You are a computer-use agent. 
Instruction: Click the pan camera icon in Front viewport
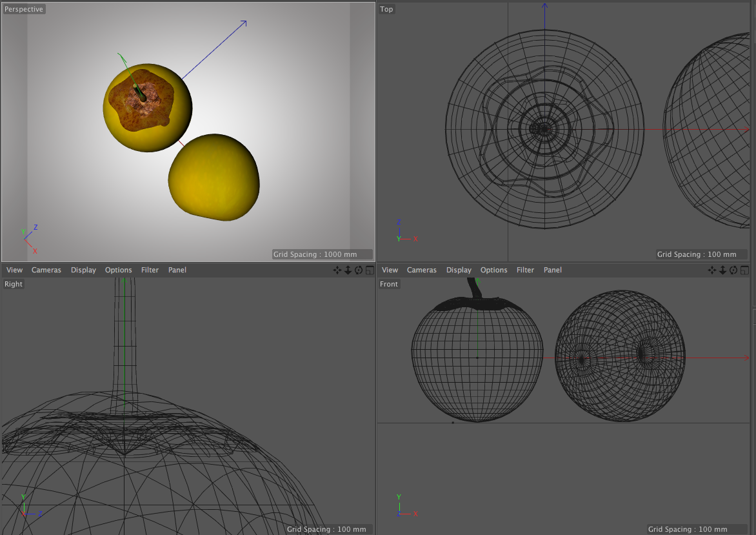[712, 270]
